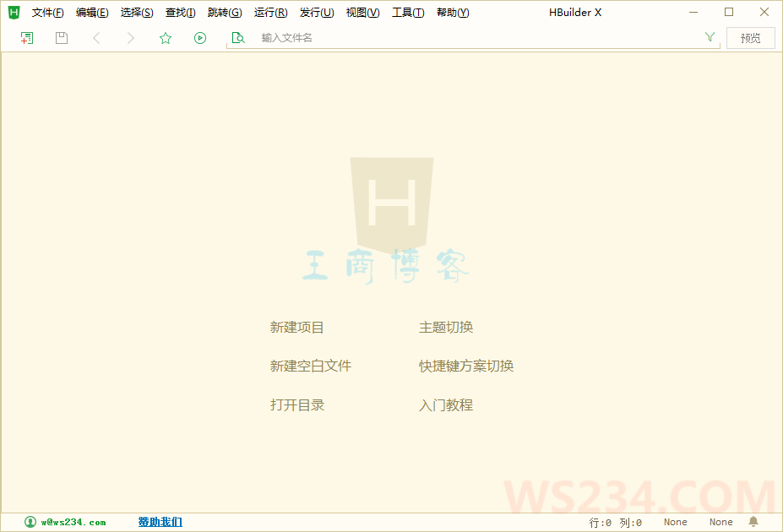Click 入门教程 link
The width and height of the screenshot is (783, 532).
446,404
